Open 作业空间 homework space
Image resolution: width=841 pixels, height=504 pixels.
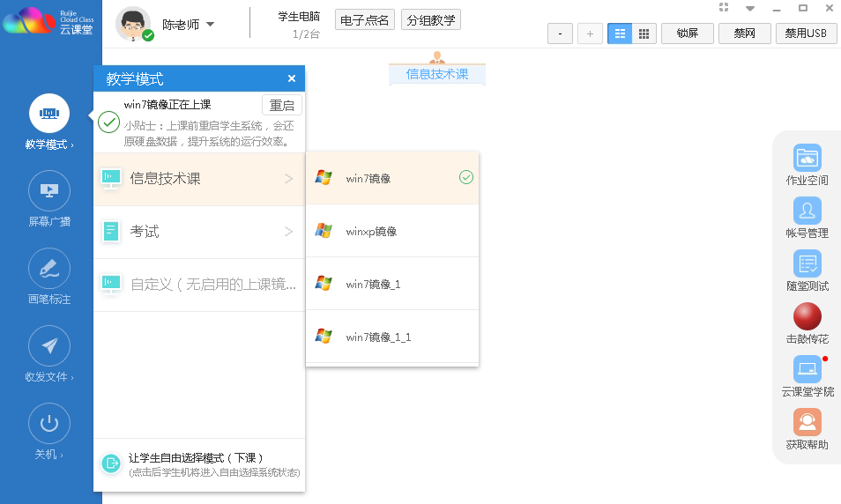pos(807,159)
